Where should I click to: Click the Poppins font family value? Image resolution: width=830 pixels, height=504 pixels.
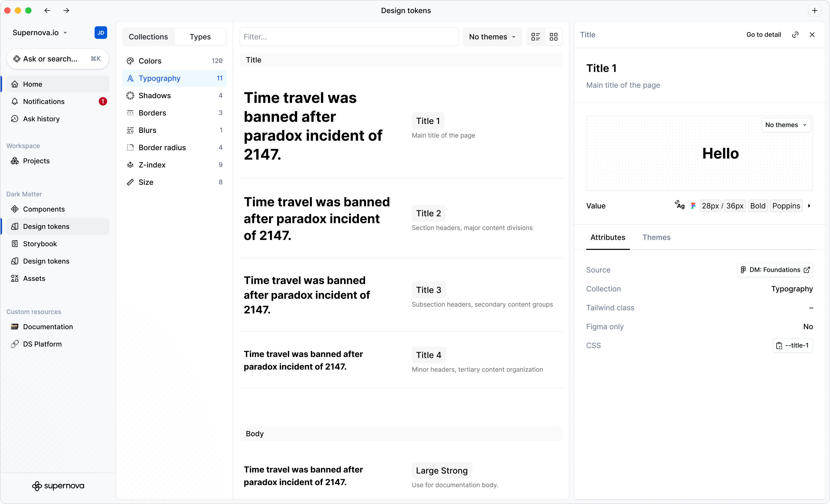pos(786,206)
